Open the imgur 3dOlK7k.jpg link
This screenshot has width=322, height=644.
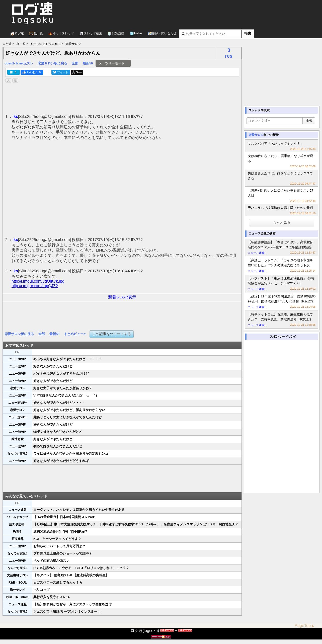coord(38,281)
